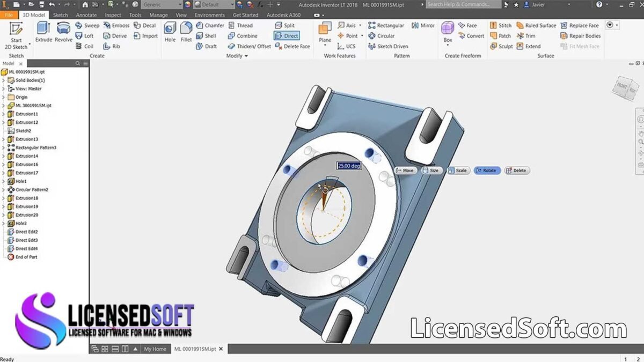
Task: Select the Replace Face command
Action: click(579, 25)
